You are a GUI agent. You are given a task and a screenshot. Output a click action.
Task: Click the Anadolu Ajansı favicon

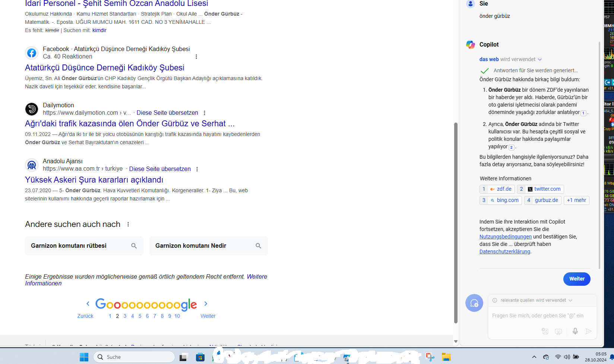pyautogui.click(x=32, y=165)
